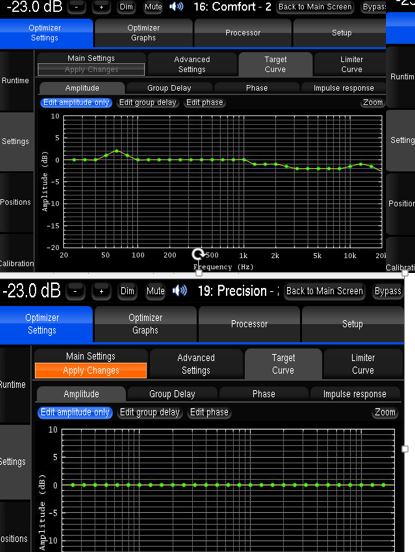Open Setup tab in Precision screen
Image resolution: width=415 pixels, height=552 pixels.
(353, 324)
